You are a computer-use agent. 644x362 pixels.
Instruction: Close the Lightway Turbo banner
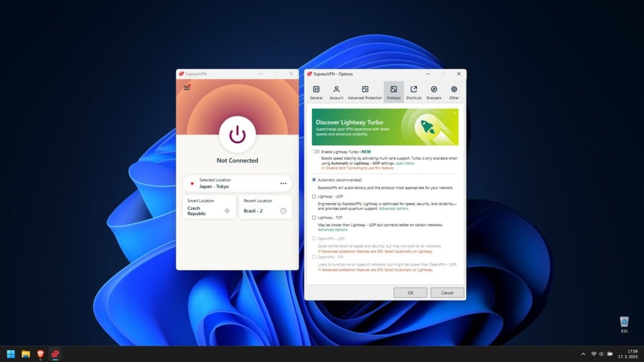(x=454, y=113)
